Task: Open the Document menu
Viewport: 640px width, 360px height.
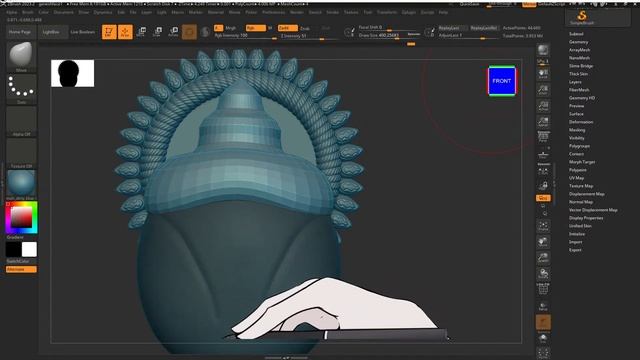Action: pyautogui.click(x=64, y=12)
